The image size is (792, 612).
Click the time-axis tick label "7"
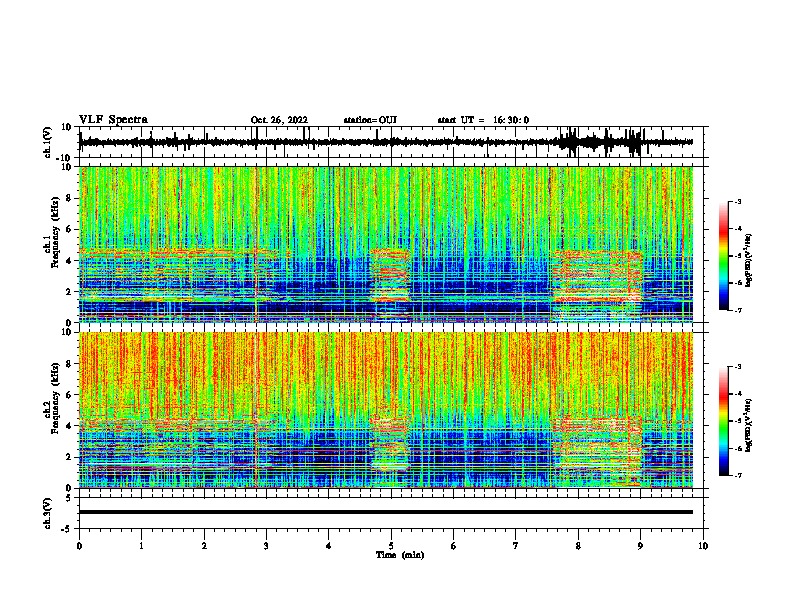(516, 546)
